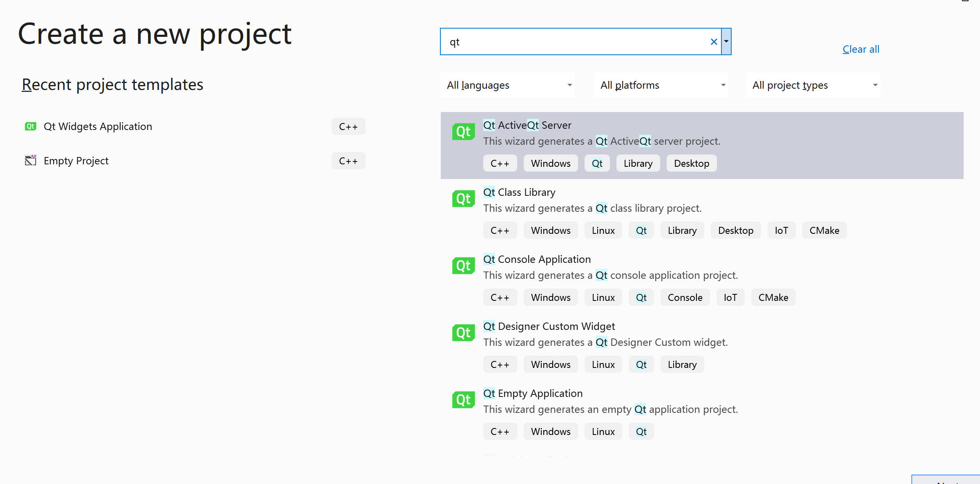Click the IoT tag under Qt Class Library
Viewport: 980px width, 484px height.
781,230
